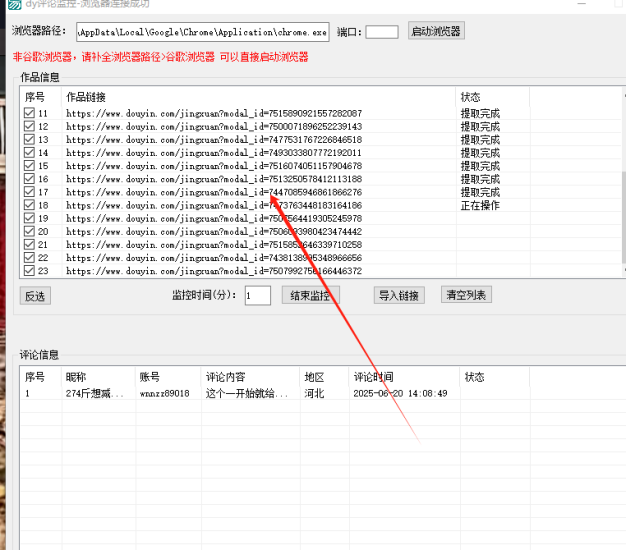
Task: Focus the 端口 port input field
Action: [x=382, y=32]
